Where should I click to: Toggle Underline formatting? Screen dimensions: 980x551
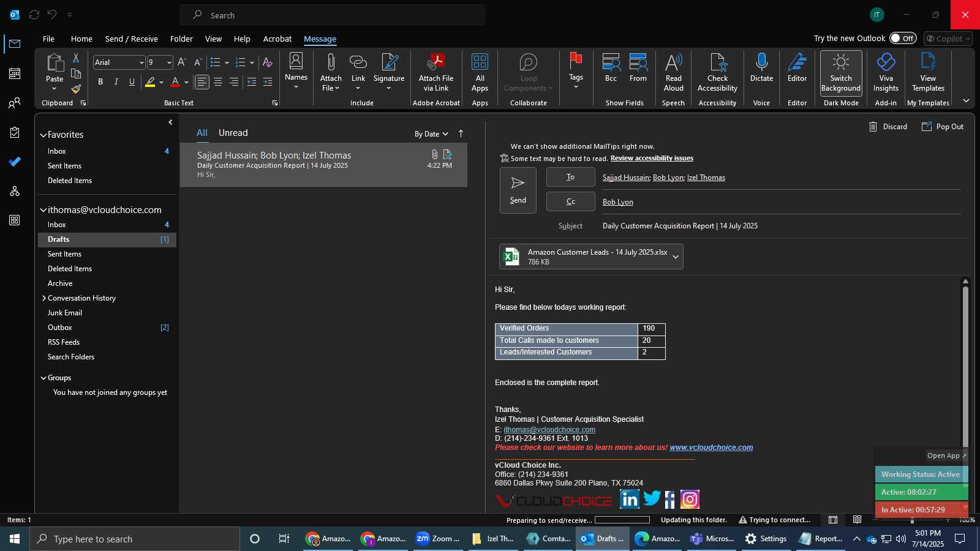132,82
